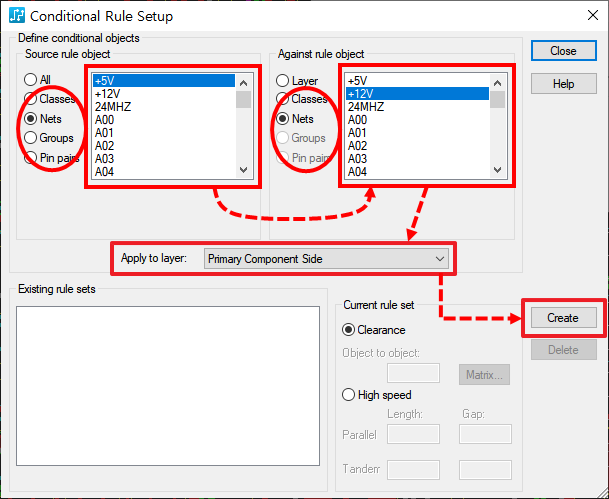Screen dimensions: 609x499
Task: Select A02 in the against net list
Action: tap(418, 146)
